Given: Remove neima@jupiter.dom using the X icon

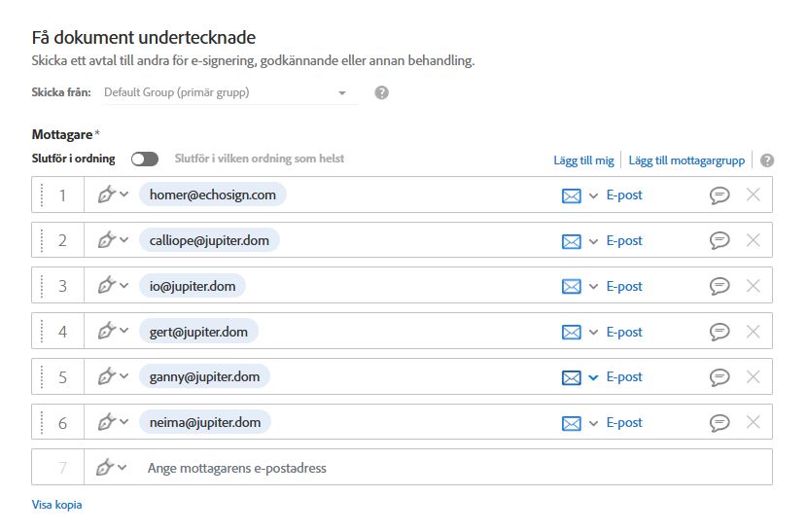Looking at the screenshot, I should (753, 422).
